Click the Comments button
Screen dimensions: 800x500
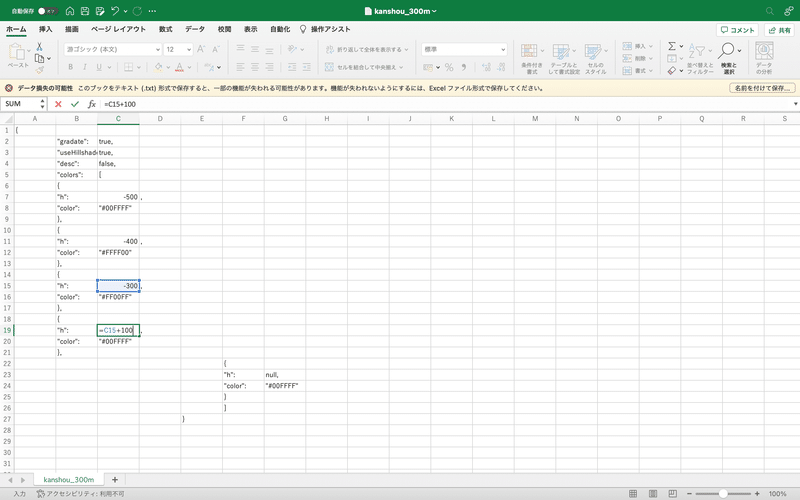click(737, 30)
